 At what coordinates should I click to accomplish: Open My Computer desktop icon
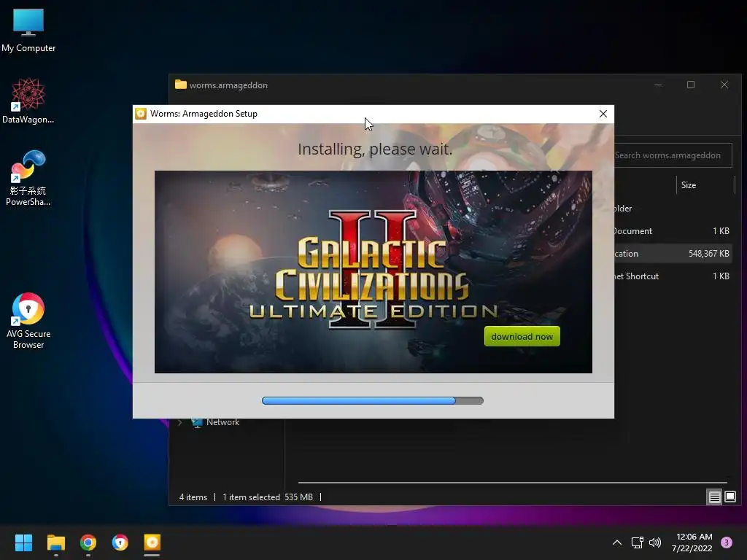[28, 31]
